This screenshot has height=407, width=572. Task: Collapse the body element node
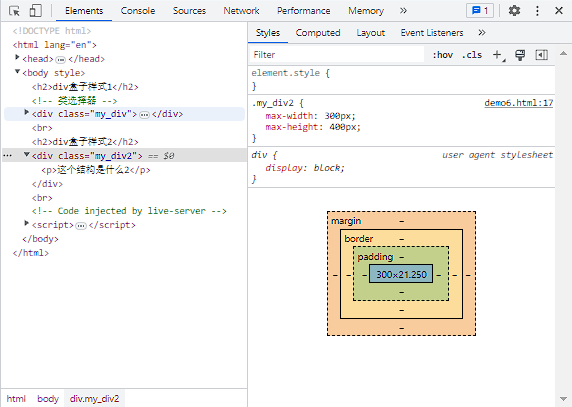(17, 71)
